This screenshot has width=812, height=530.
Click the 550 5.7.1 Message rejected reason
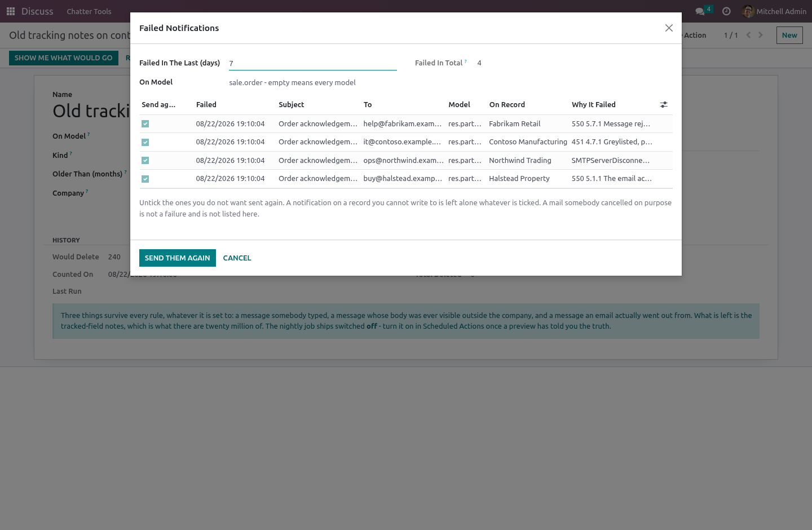pos(611,124)
